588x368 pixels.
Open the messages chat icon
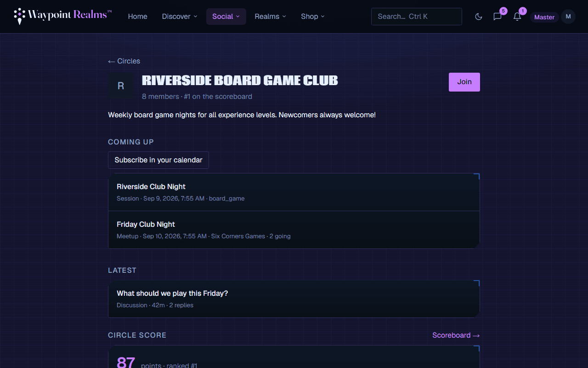coord(498,17)
